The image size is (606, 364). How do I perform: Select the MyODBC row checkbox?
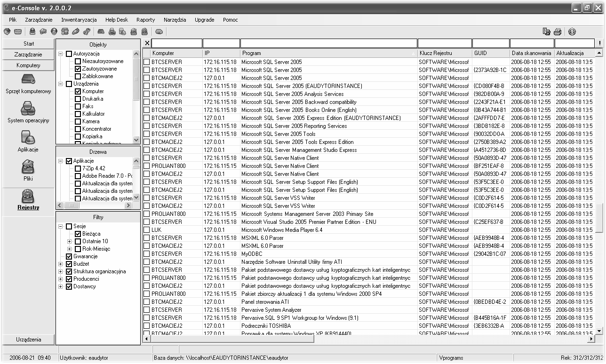(x=147, y=254)
